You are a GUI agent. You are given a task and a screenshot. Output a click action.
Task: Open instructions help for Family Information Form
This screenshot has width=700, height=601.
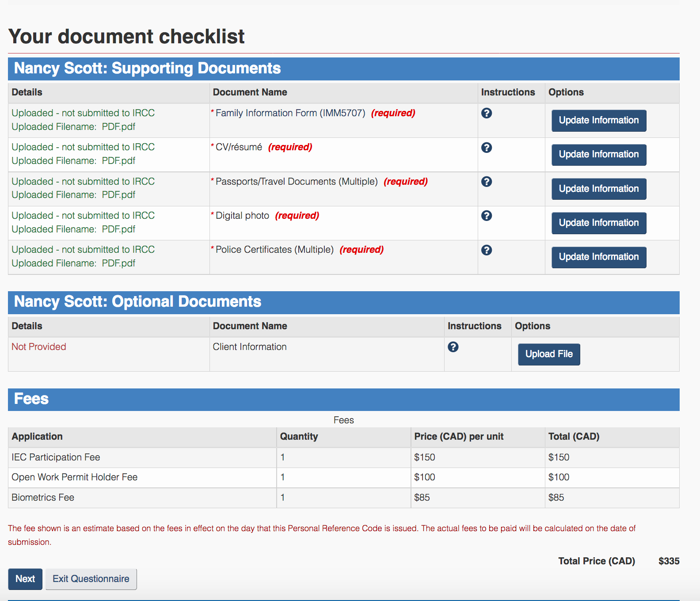[487, 113]
